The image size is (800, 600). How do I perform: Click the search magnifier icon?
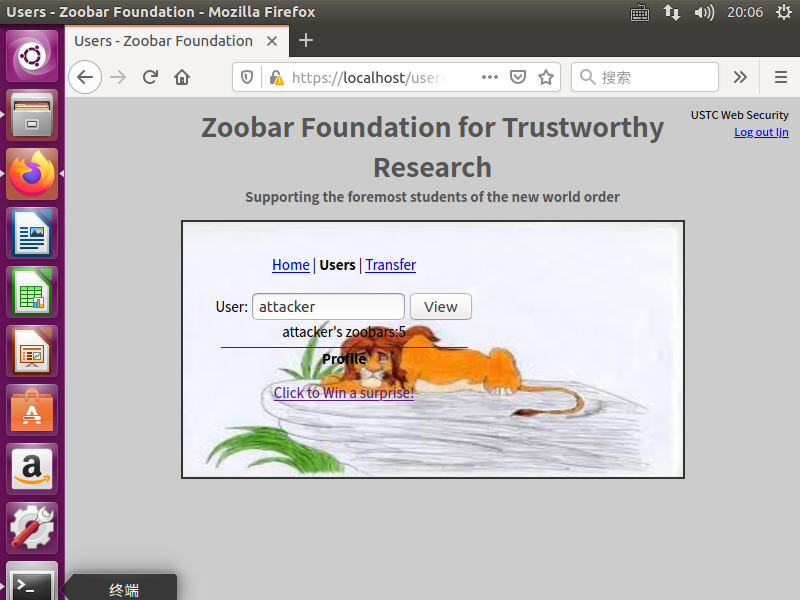point(587,77)
